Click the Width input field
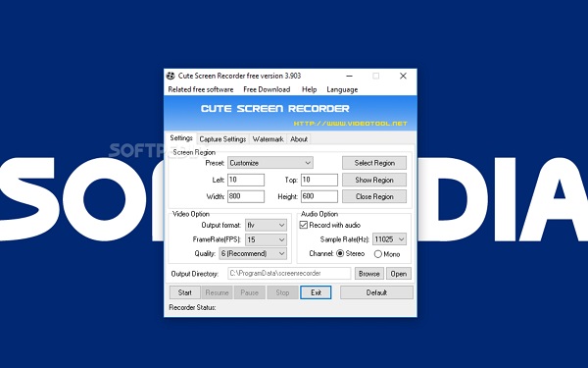Image resolution: width=588 pixels, height=368 pixels. [x=246, y=196]
